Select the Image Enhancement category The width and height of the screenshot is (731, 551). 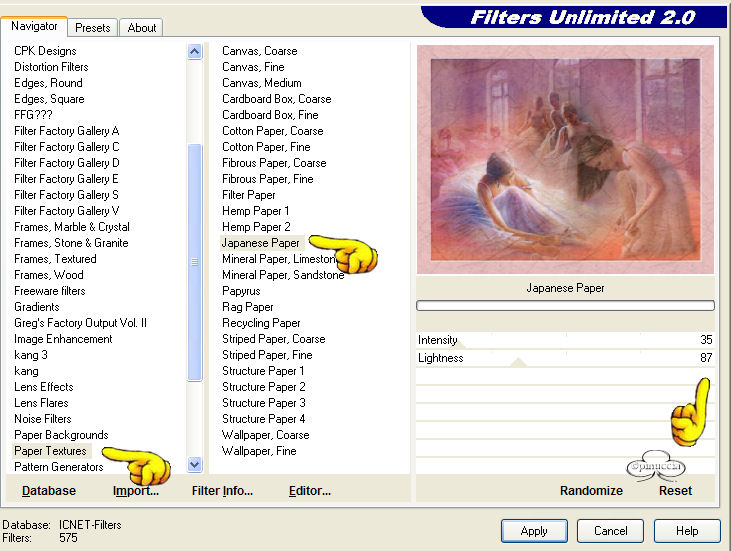pos(63,338)
